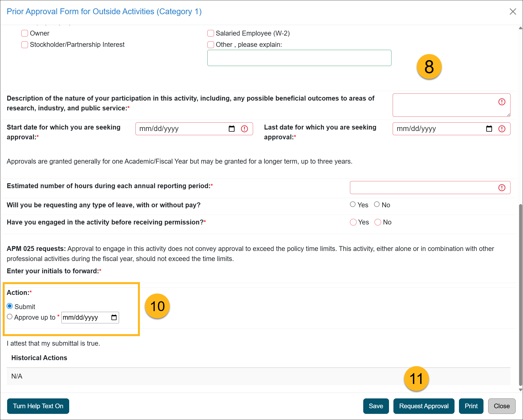
Task: Click Turn Help Text On button
Action: pos(38,406)
